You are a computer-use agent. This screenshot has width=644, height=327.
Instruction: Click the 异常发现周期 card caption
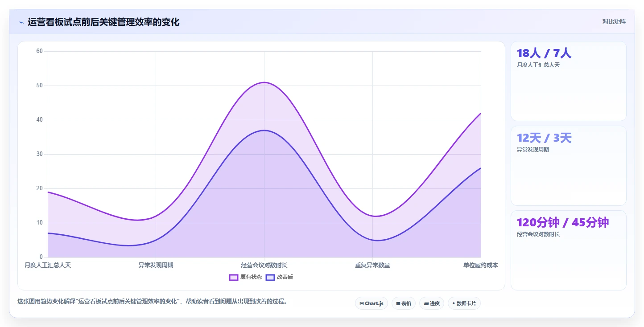tap(533, 150)
